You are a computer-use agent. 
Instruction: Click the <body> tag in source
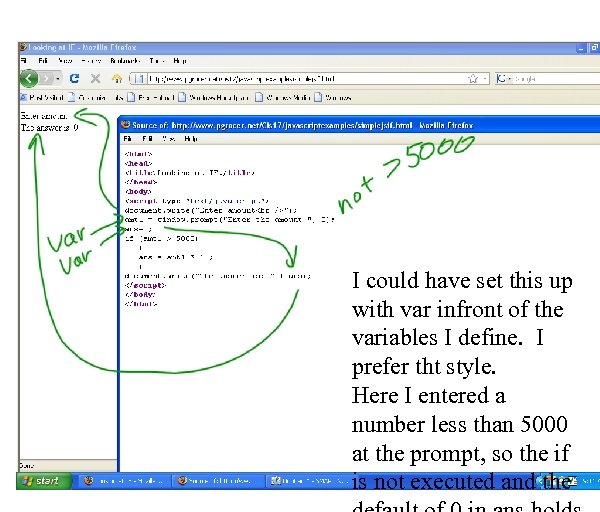pos(138,191)
